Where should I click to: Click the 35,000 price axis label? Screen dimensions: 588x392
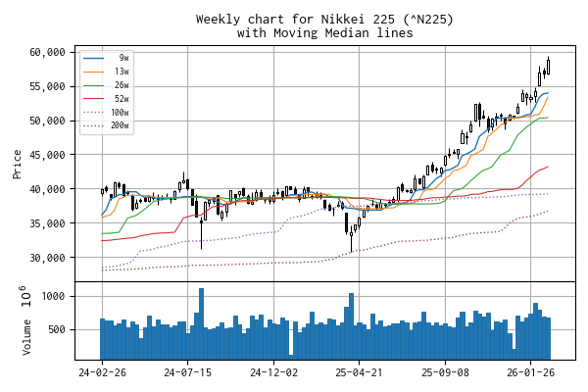click(48, 223)
